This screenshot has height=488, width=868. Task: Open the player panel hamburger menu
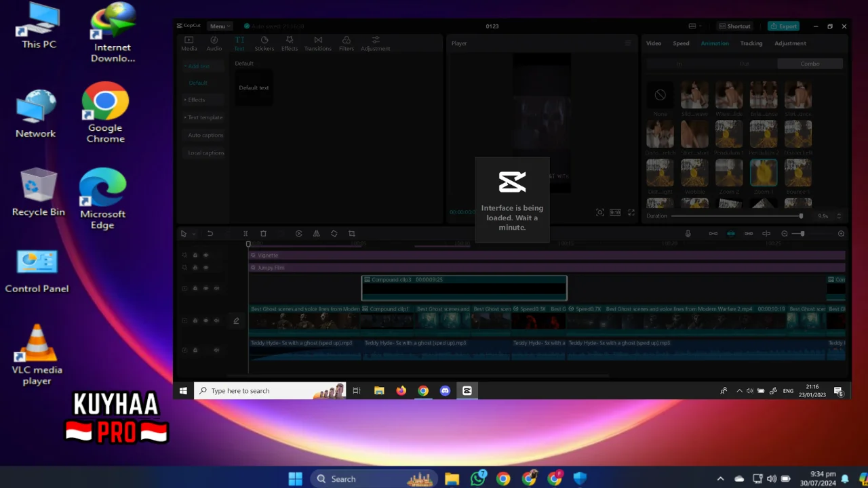628,43
